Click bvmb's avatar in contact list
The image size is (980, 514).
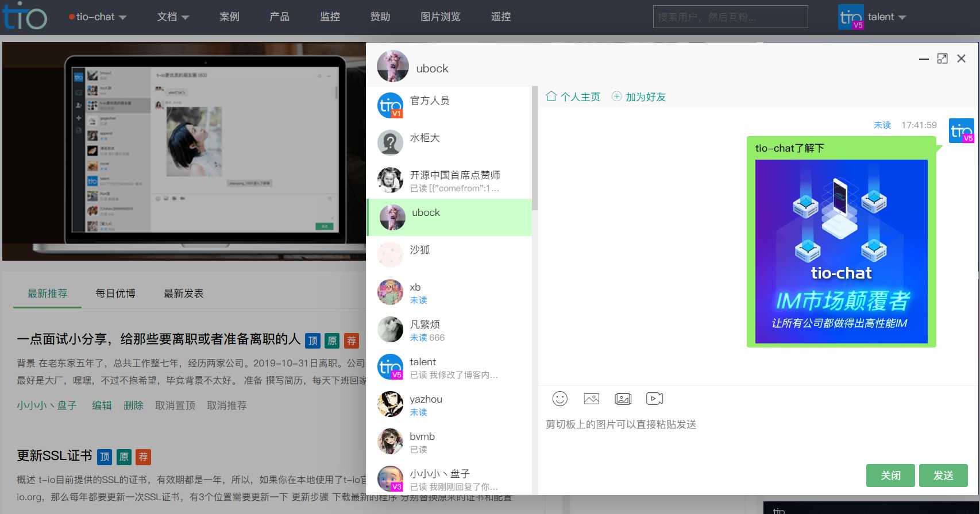tap(390, 441)
